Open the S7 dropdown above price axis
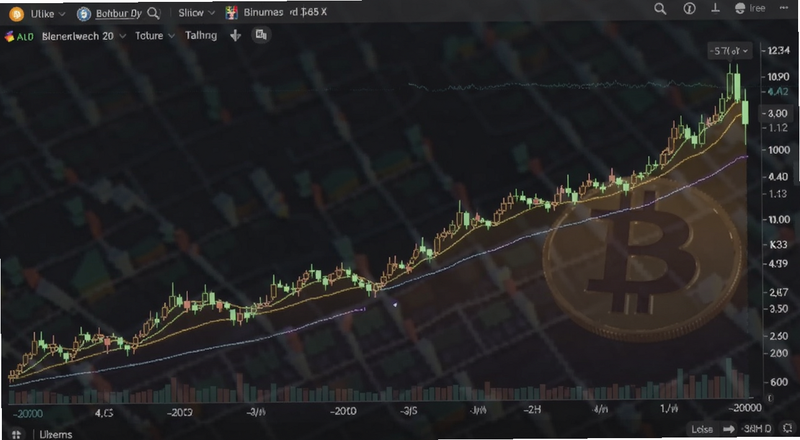Screen dimensions: 800x440 (730, 51)
